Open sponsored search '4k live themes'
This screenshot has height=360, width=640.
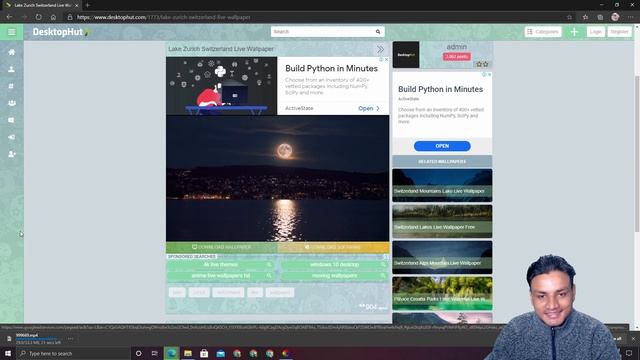pyautogui.click(x=220, y=264)
